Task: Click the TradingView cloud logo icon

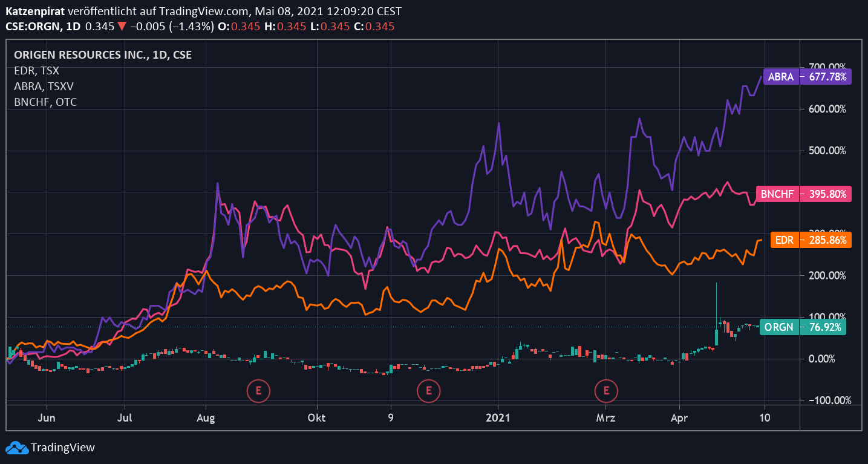Action: [x=16, y=448]
